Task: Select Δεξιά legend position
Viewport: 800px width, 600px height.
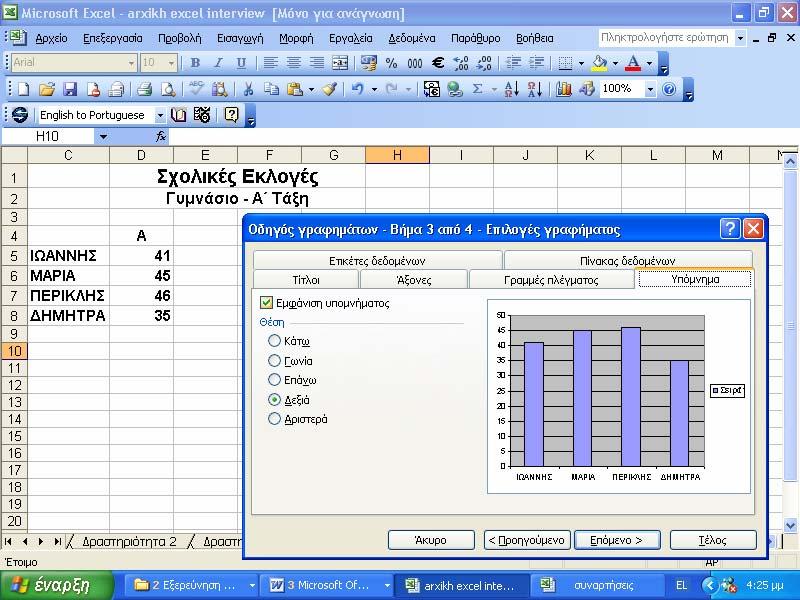Action: pos(274,399)
